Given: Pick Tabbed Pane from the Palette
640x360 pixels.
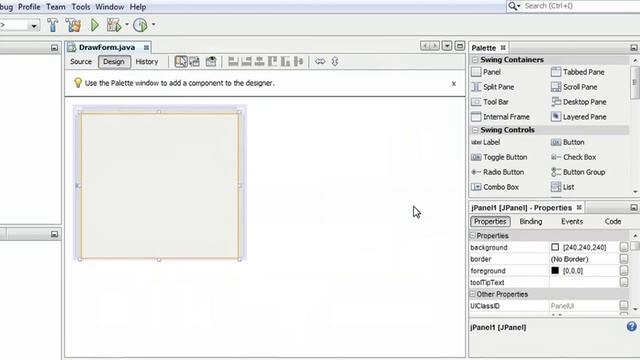Looking at the screenshot, I should tap(578, 72).
